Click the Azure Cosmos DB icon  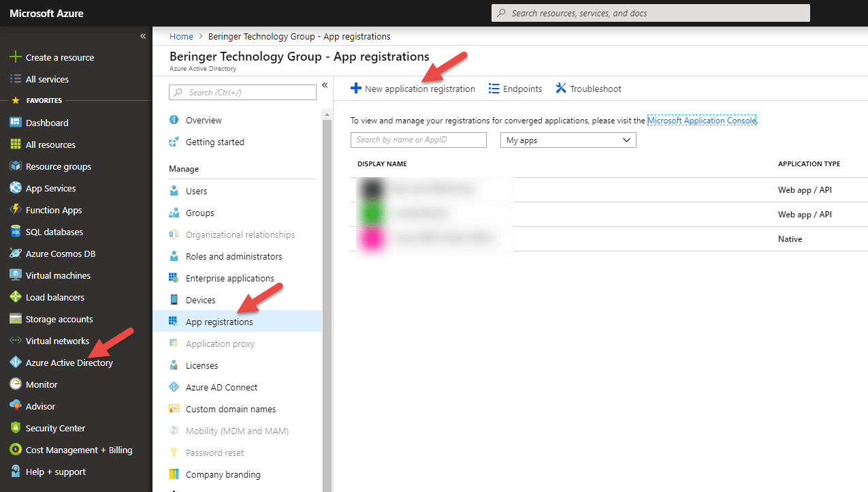pos(16,253)
